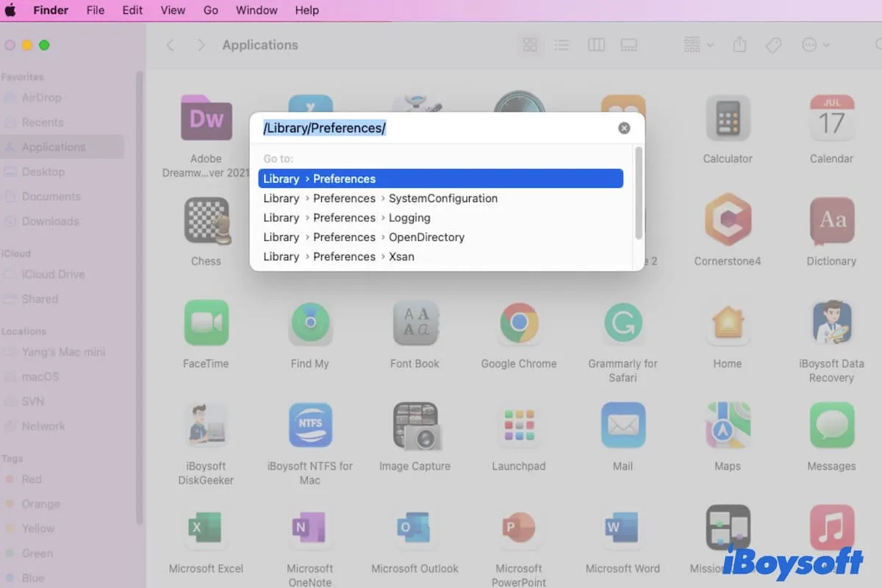Open iCloud Drive in the sidebar
882x588 pixels.
point(62,274)
